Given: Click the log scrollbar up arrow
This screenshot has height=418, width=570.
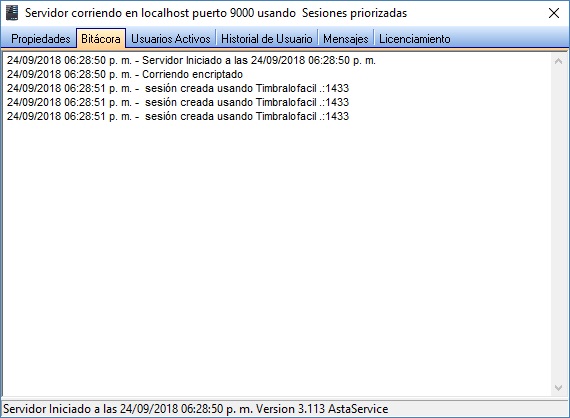Looking at the screenshot, I should 558,61.
